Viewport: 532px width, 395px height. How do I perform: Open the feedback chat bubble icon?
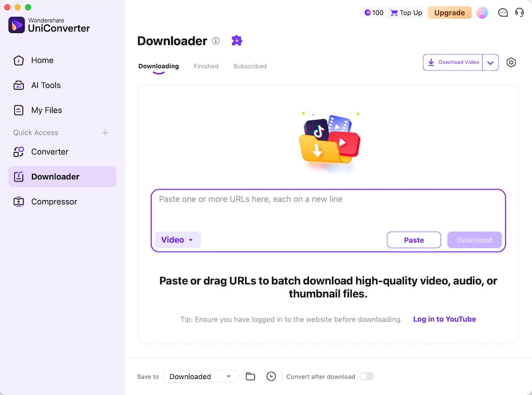pyautogui.click(x=503, y=12)
